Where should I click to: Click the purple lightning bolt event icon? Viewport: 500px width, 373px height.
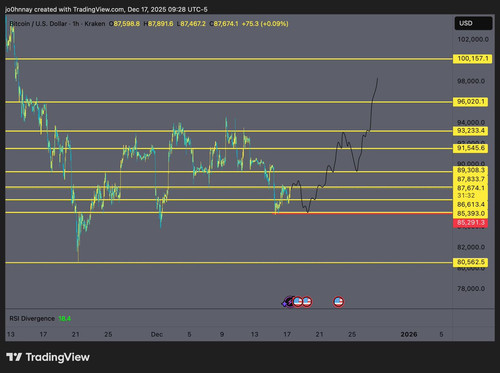[x=290, y=302]
